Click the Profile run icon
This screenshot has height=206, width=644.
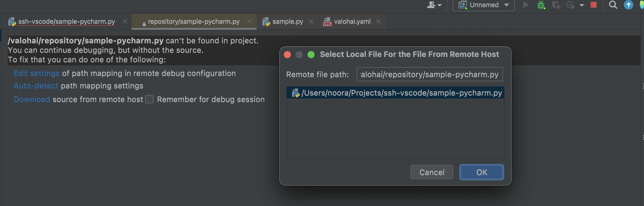click(570, 5)
